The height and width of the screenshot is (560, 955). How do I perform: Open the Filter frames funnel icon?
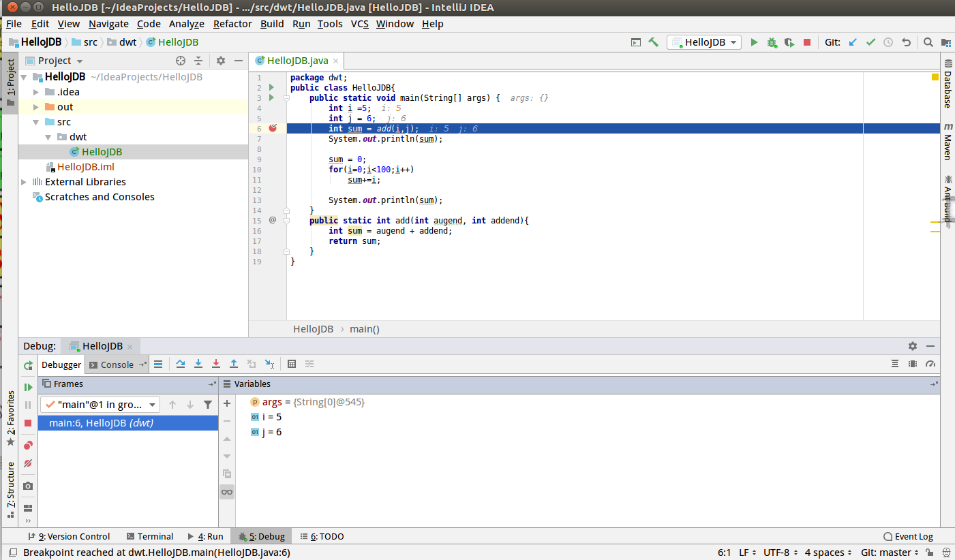tap(208, 405)
